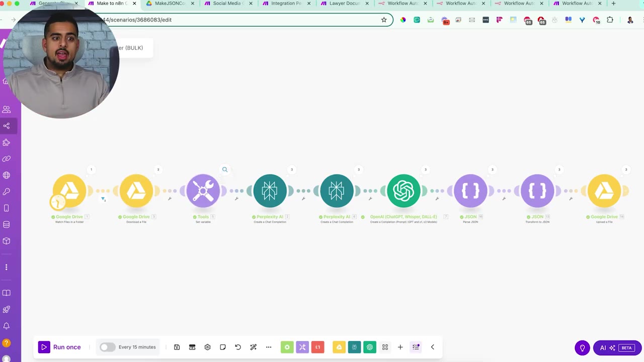This screenshot has width=644, height=362.
Task: Open the first Perplexity AI module
Action: click(270, 191)
